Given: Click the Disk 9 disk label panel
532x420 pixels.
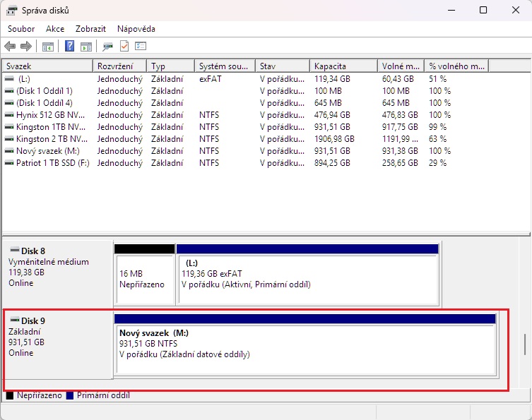Looking at the screenshot, I should pos(58,344).
